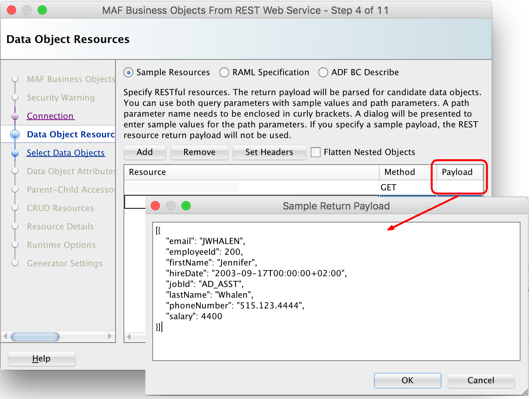Go to the Connection wizard step
Viewport: 532px width, 399px height.
click(50, 116)
